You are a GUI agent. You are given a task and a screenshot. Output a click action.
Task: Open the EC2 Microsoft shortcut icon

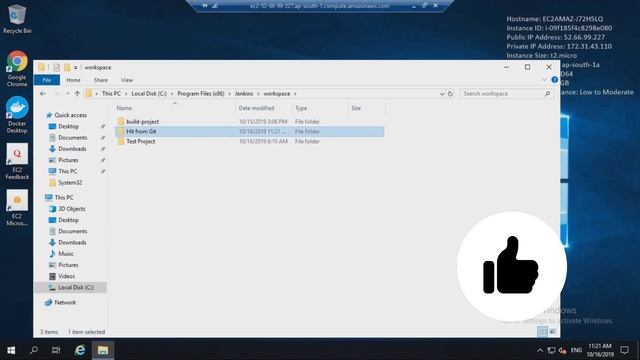click(17, 208)
